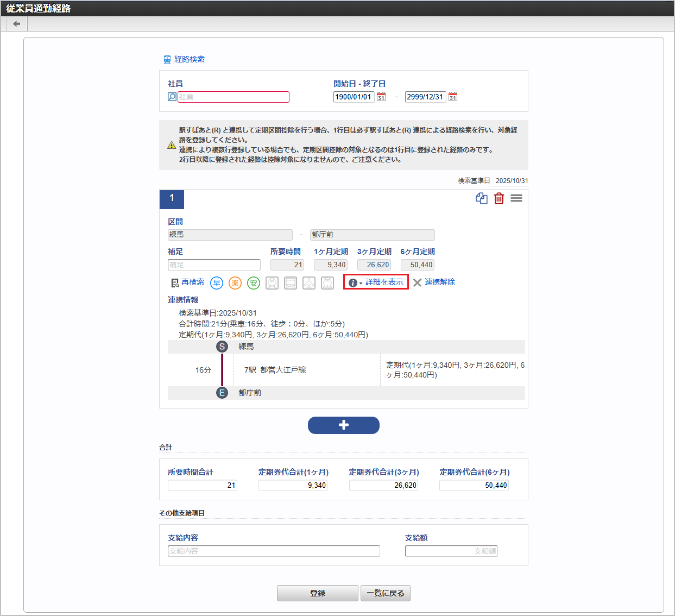
Task: Click the hamburger menu icon on route row
Action: [516, 198]
